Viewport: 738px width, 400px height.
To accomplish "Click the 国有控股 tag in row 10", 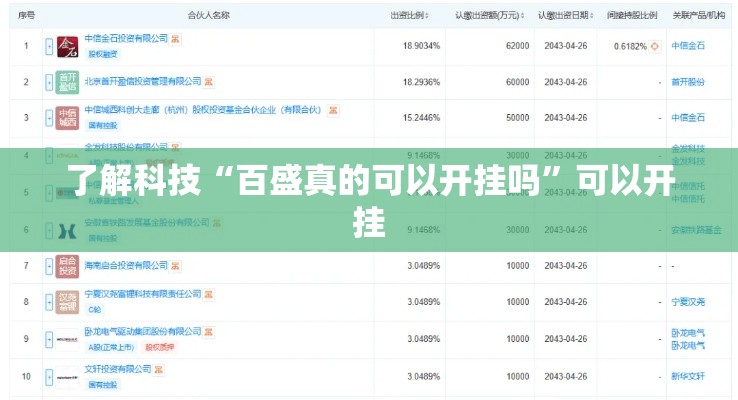I will [x=103, y=385].
